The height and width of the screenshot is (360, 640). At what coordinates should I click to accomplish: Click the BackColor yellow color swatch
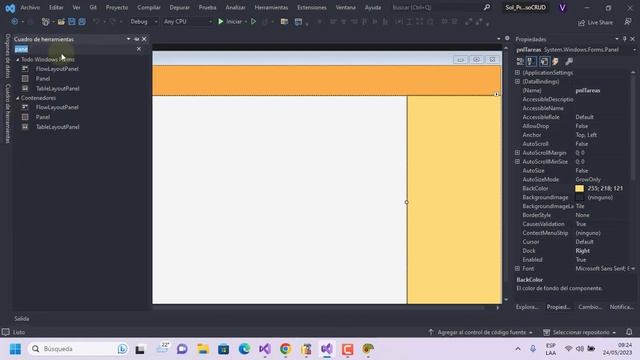click(x=579, y=189)
